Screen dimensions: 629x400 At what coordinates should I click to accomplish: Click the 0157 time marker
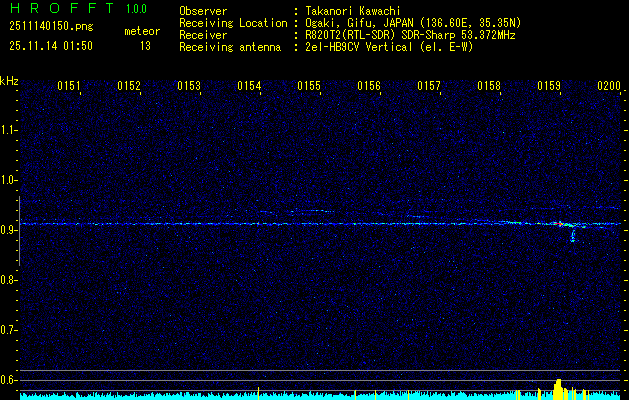click(429, 86)
